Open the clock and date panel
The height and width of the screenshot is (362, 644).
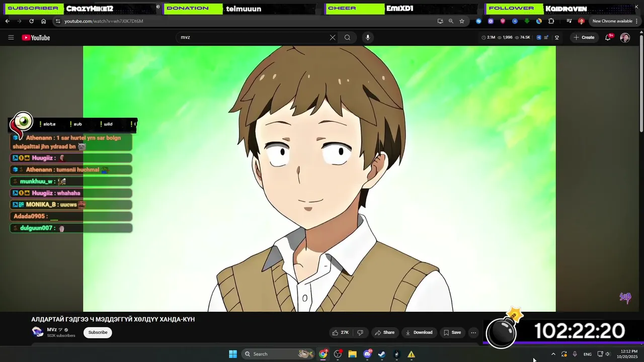(628, 354)
